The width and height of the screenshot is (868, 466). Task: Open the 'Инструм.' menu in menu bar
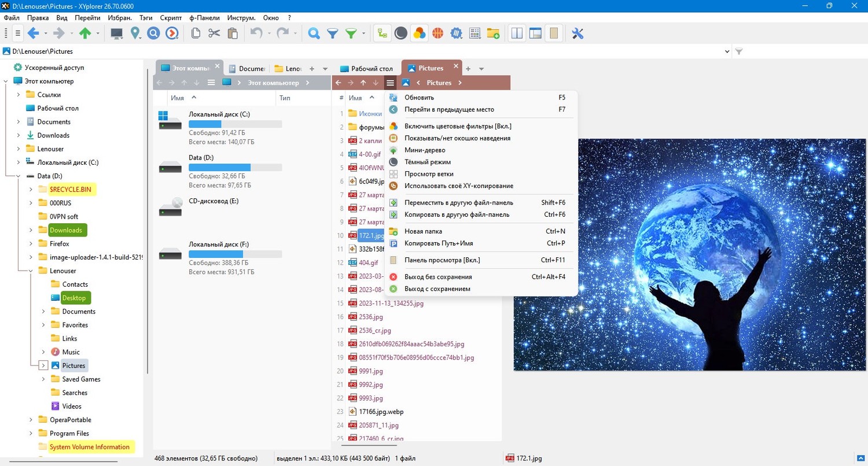(242, 18)
